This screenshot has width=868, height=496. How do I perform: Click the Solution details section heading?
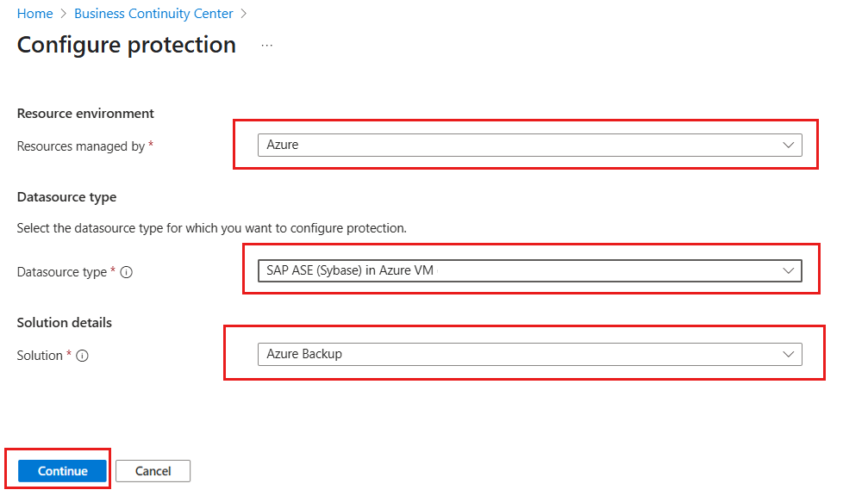coord(65,323)
